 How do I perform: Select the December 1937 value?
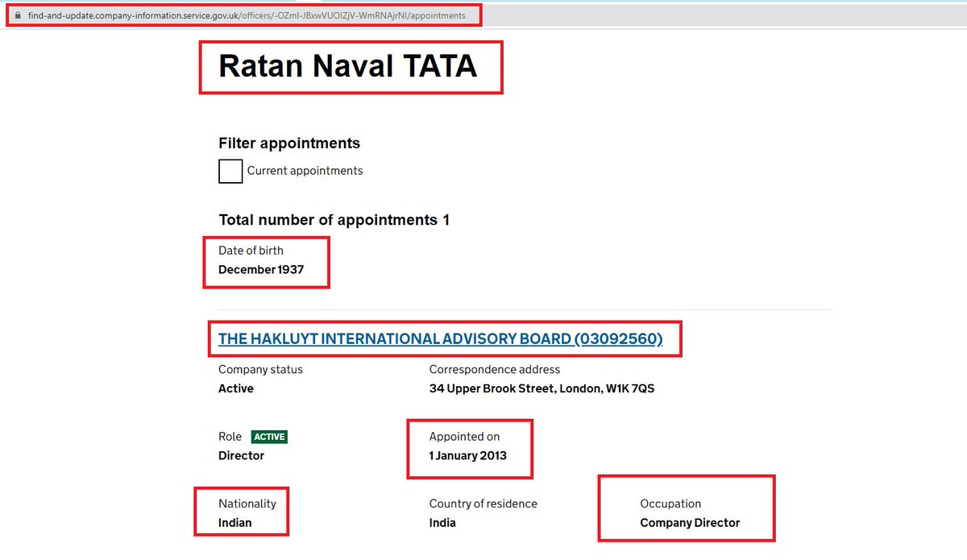tap(261, 270)
